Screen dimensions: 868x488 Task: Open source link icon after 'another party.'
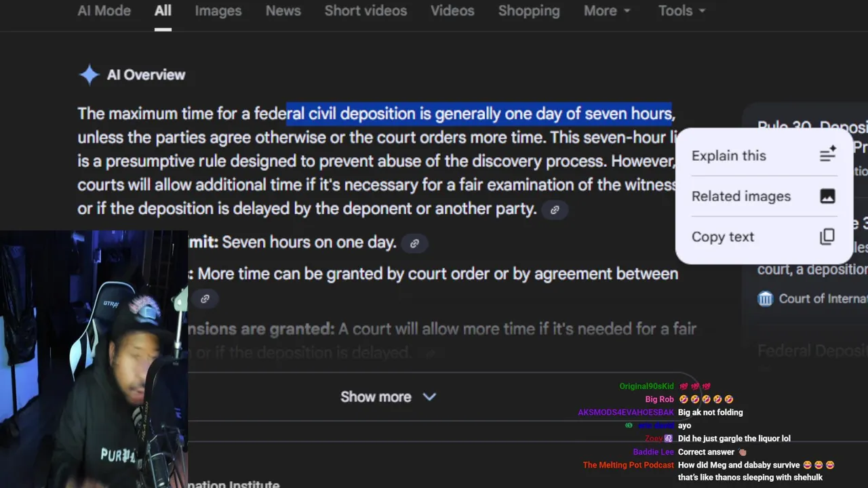click(x=555, y=210)
